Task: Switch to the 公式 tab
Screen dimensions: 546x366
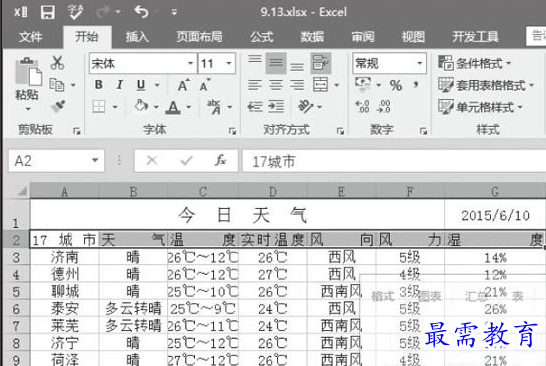Action: pyautogui.click(x=262, y=37)
